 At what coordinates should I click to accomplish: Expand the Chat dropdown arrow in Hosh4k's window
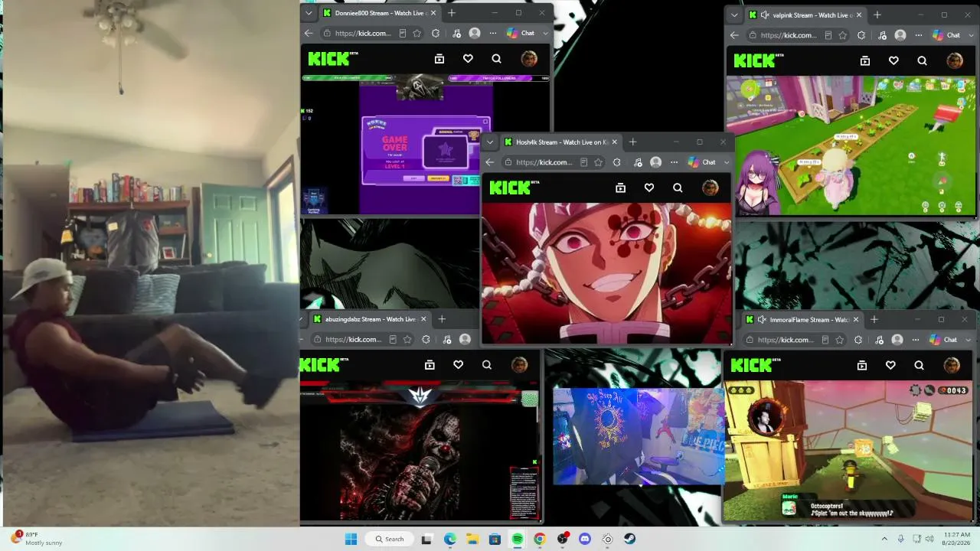click(x=727, y=162)
